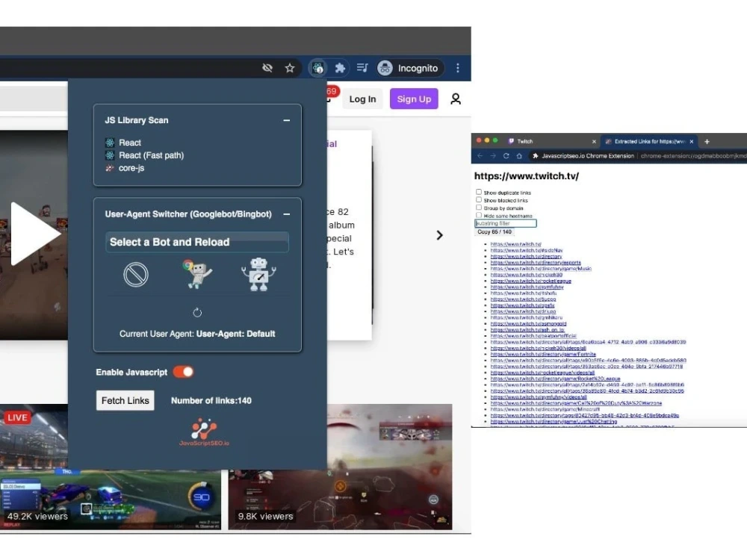Select the no-bot default user agent icon
This screenshot has width=747, height=560.
click(x=136, y=275)
